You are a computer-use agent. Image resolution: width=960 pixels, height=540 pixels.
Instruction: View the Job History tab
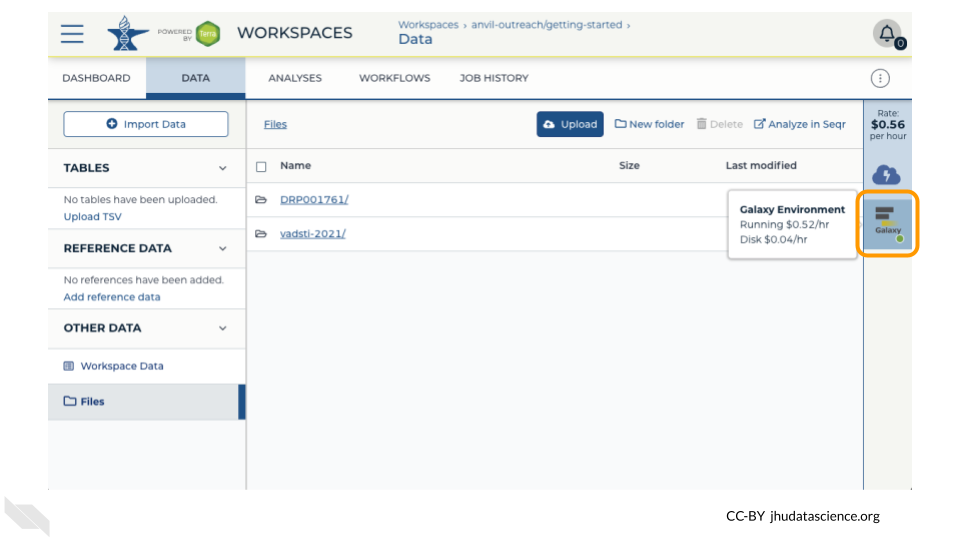click(493, 78)
